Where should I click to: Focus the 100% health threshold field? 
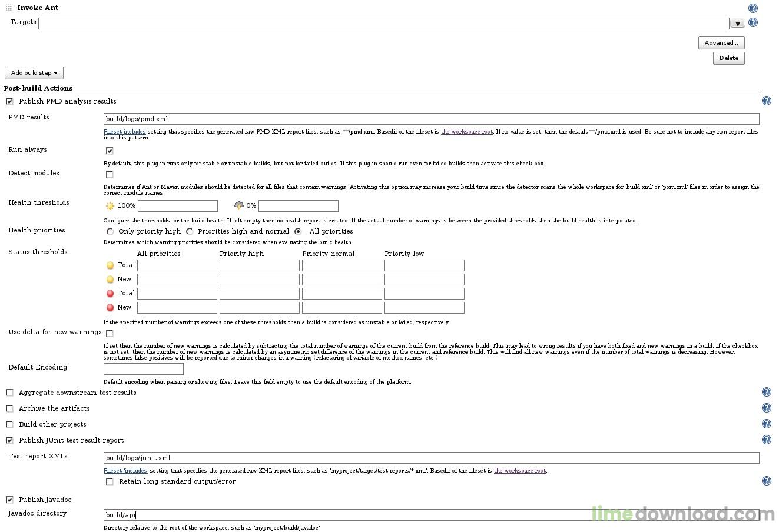coord(178,206)
